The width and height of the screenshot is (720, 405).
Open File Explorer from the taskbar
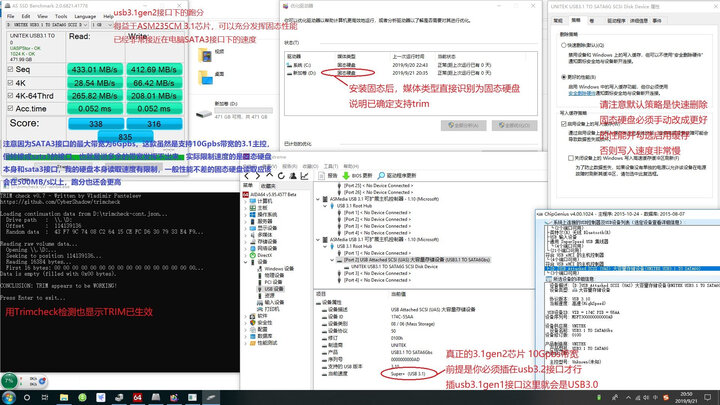point(64,398)
